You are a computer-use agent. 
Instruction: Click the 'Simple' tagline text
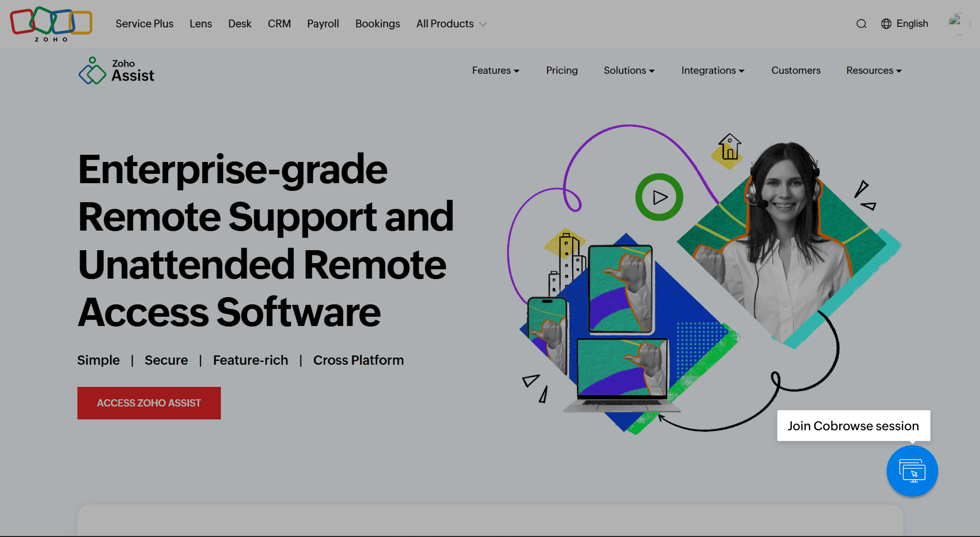point(99,360)
